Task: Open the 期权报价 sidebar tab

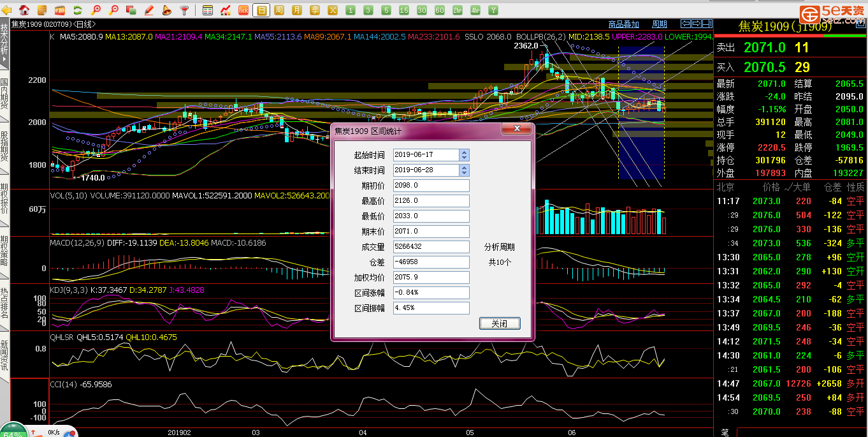Action: click(x=4, y=198)
